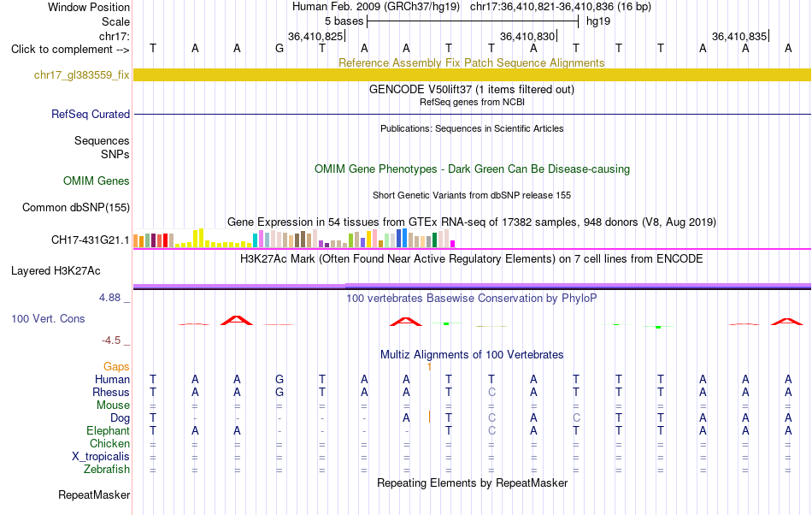Select the CH17-431G21.1 GTEx label
The image size is (812, 515).
click(90, 240)
